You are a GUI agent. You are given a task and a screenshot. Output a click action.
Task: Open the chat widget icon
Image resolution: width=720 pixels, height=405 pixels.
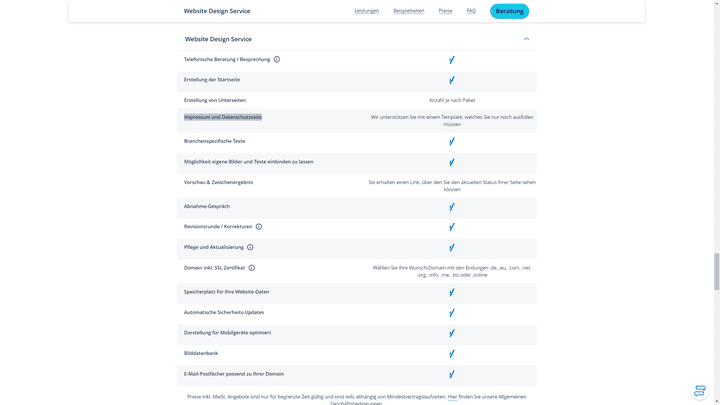[x=700, y=391]
